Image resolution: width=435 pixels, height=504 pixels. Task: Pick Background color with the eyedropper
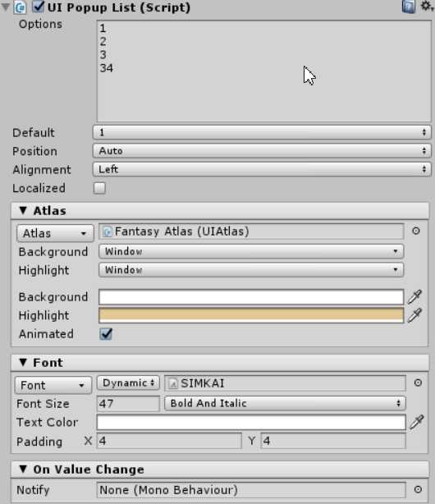414,296
